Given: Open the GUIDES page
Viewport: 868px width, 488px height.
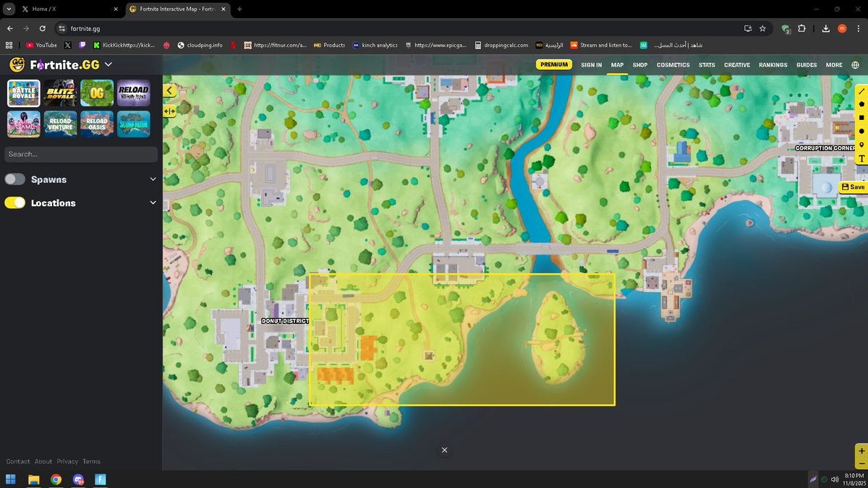Looking at the screenshot, I should 807,65.
